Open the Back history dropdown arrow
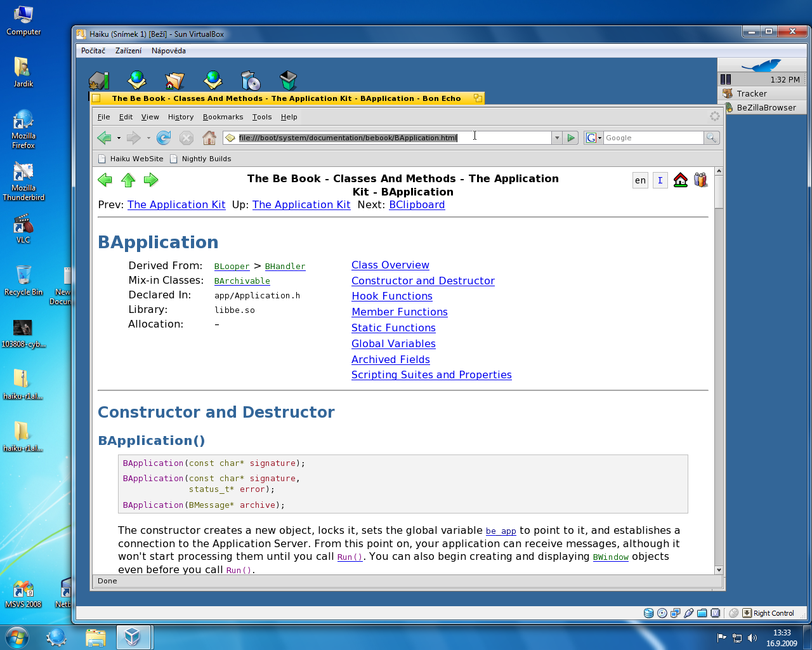This screenshot has width=812, height=650. pyautogui.click(x=118, y=138)
